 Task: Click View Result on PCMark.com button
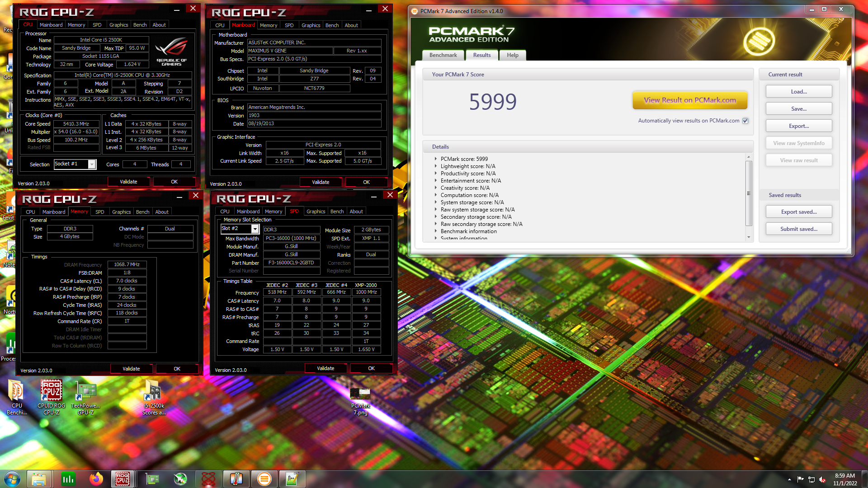[689, 100]
